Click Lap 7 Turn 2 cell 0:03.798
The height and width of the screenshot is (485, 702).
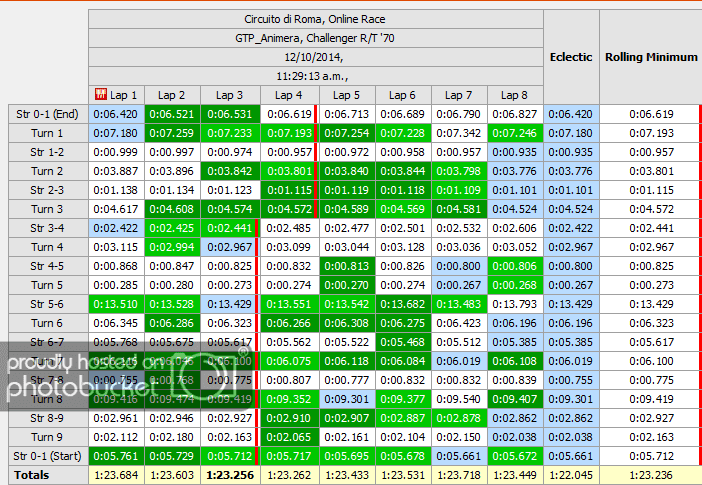coord(459,171)
